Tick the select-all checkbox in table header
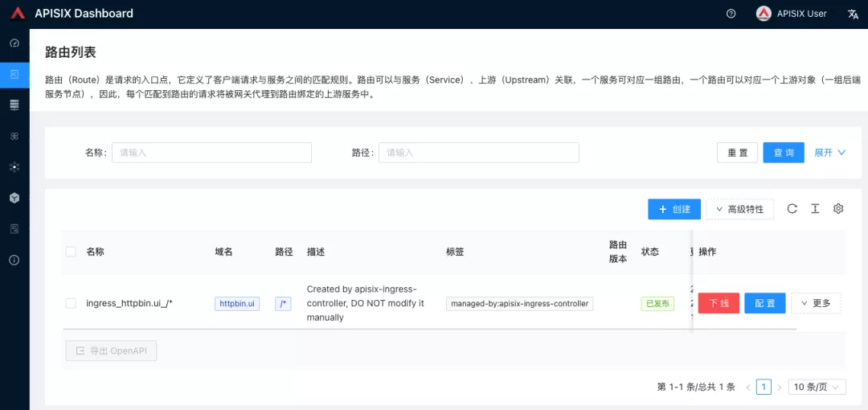868x410 pixels. tap(71, 252)
